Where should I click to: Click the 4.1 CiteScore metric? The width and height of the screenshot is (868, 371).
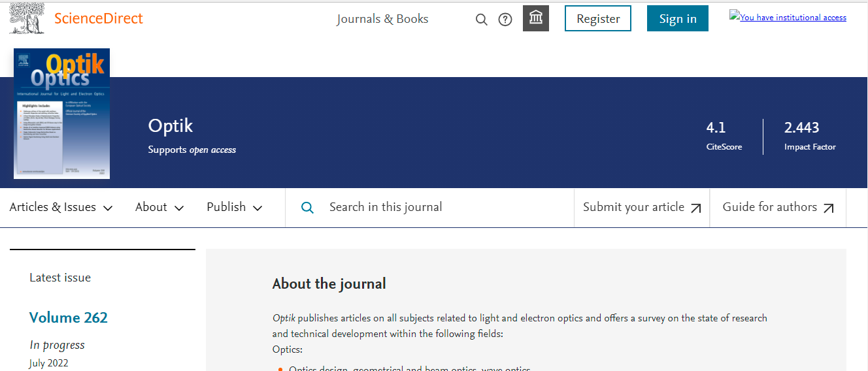716,128
